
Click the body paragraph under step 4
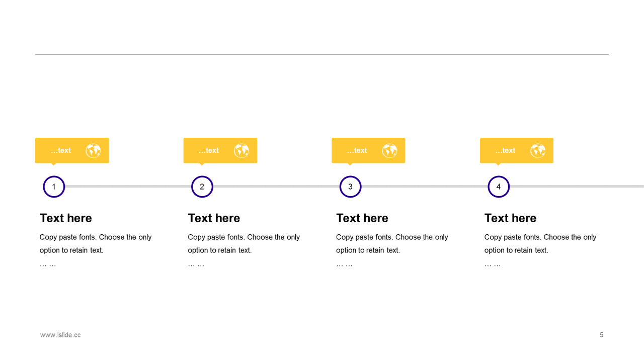point(540,244)
